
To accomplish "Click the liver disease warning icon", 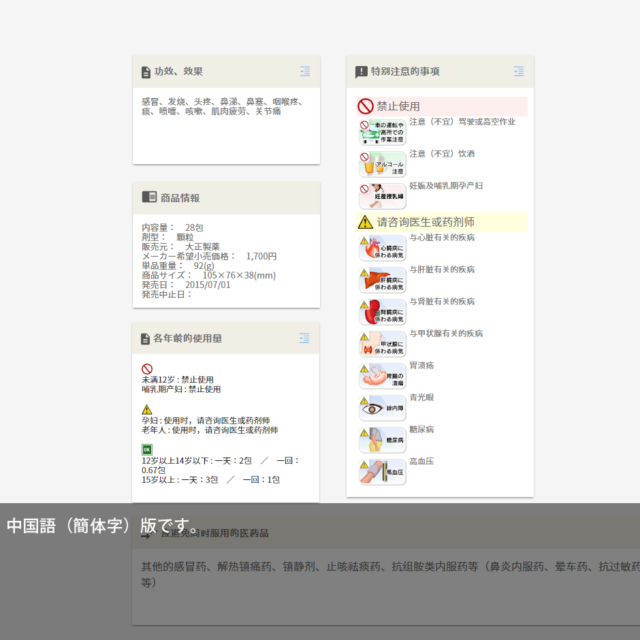I will coord(382,279).
